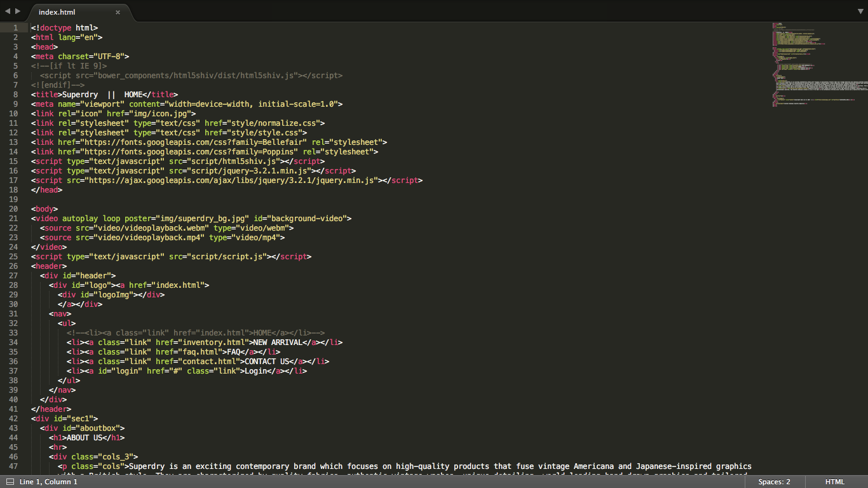Click the <hr> tag
This screenshot has width=868, height=488.
pyautogui.click(x=58, y=447)
